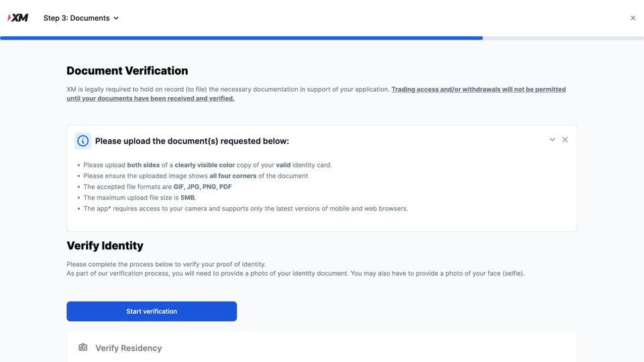Click the Verify Residency ID card icon
The height and width of the screenshot is (362, 644).
83,347
